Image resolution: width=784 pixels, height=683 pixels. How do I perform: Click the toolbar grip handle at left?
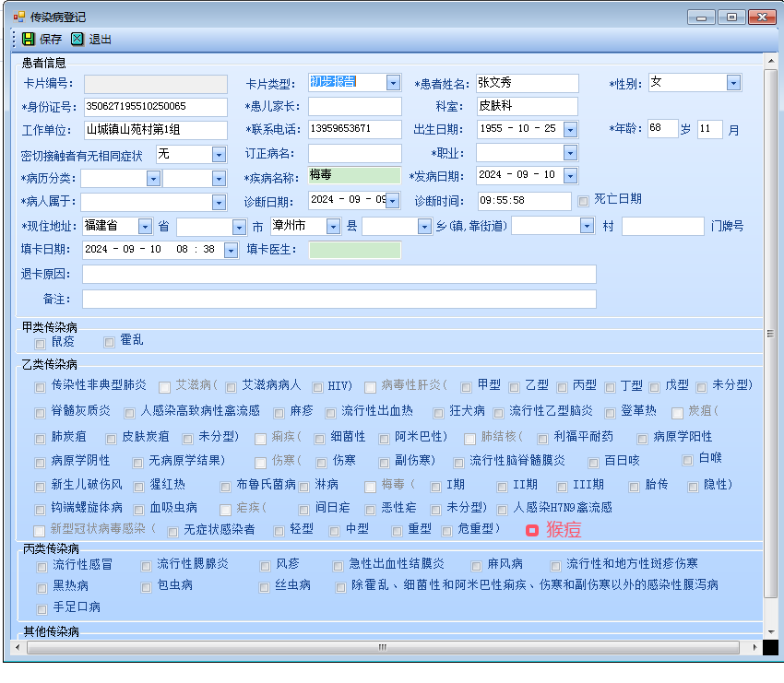pos(14,39)
